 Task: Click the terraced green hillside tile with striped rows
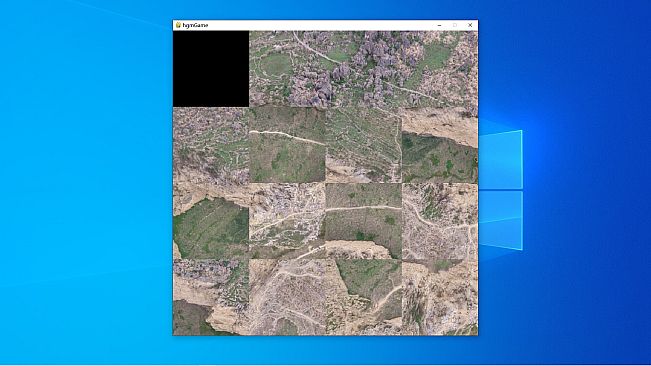tap(364, 145)
